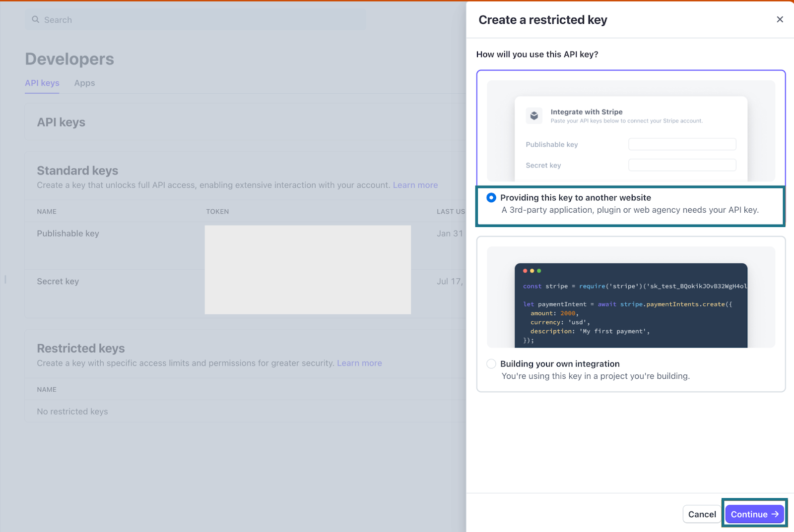Open the API keys tab
The image size is (794, 532).
(x=42, y=83)
